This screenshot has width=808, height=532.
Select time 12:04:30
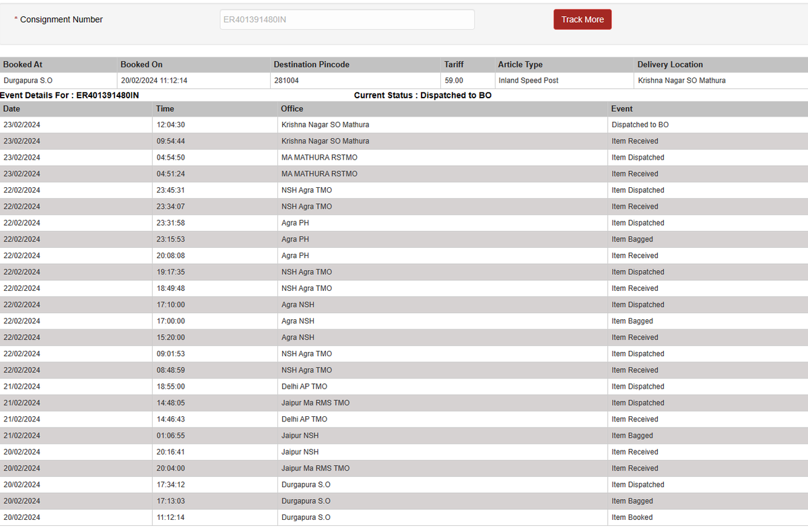(x=170, y=125)
